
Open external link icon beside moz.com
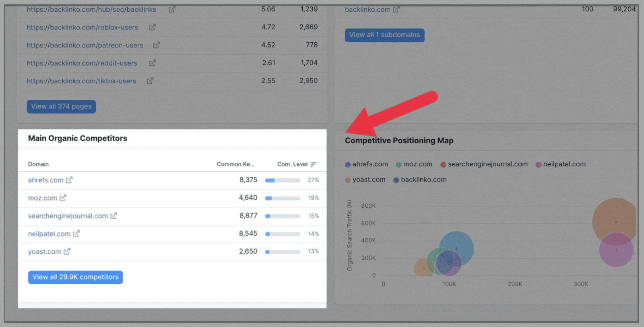[x=63, y=198]
